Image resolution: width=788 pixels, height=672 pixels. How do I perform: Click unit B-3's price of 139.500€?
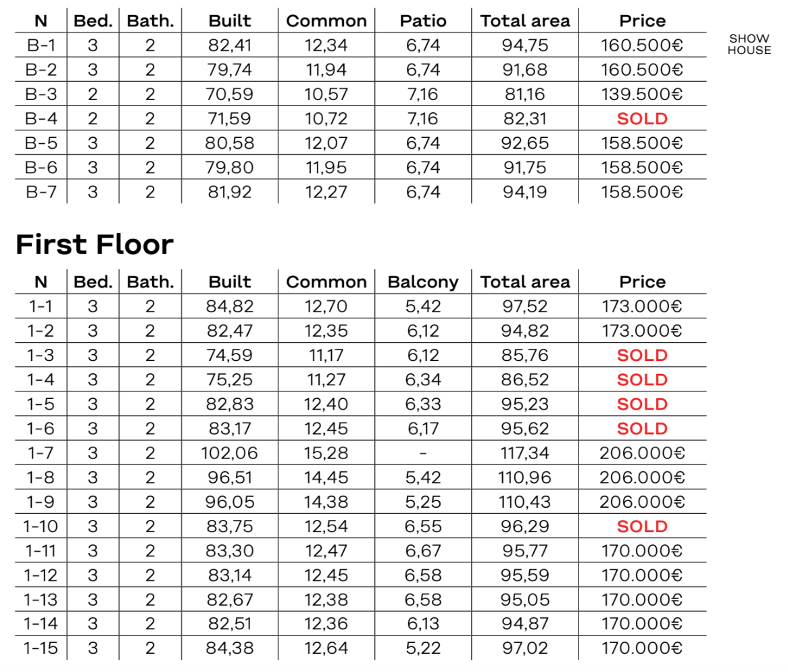pos(641,95)
